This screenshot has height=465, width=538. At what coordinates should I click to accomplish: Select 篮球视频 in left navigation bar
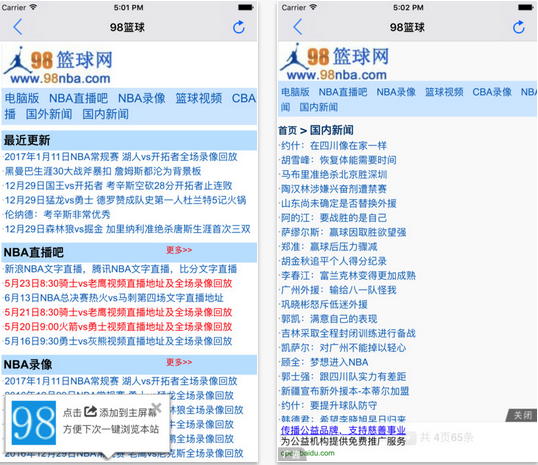[x=199, y=98]
